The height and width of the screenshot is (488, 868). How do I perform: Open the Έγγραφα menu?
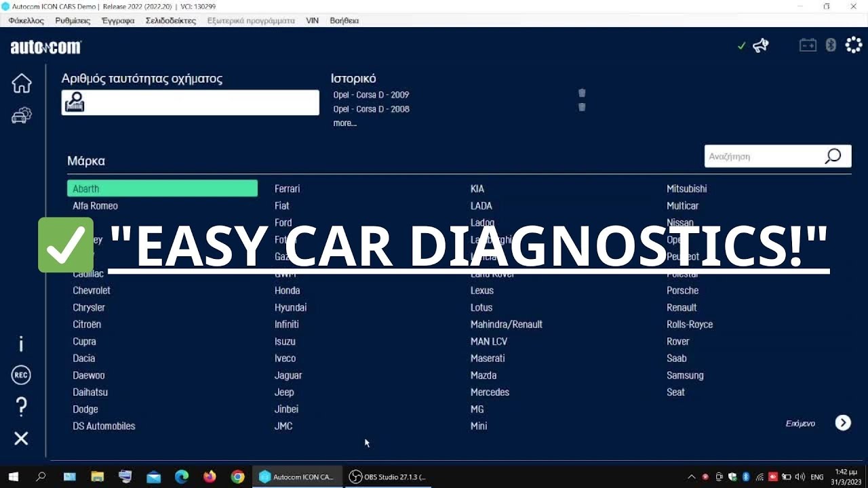[118, 20]
